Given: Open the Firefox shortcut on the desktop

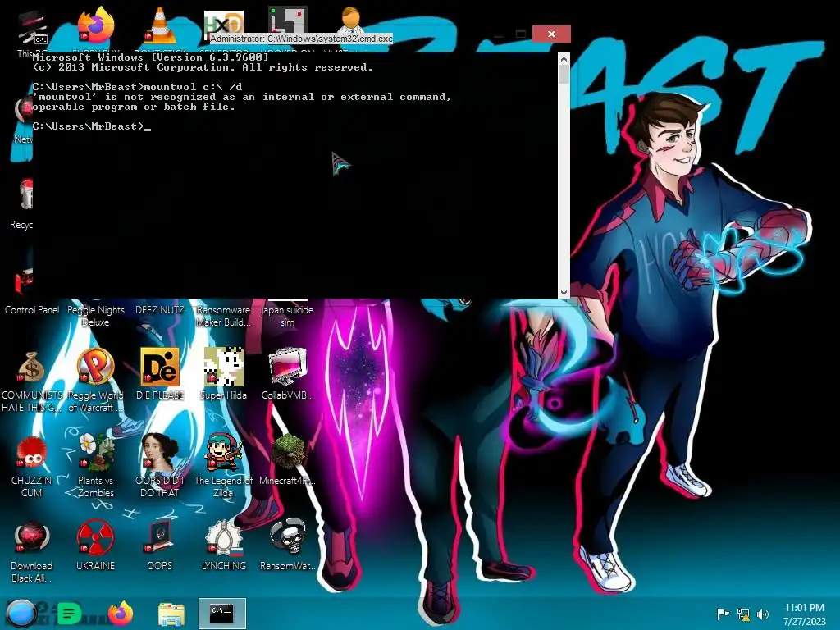Looking at the screenshot, I should click(96, 25).
